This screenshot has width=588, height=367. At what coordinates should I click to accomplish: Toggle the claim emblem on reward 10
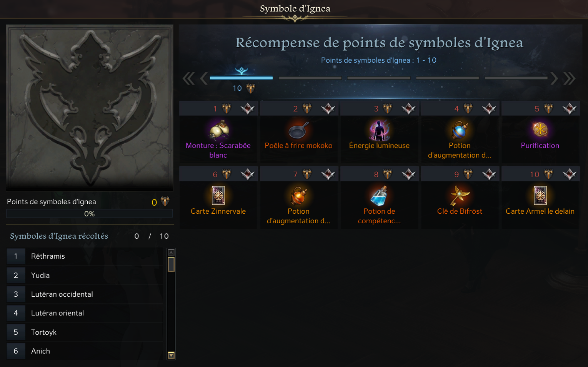tap(570, 174)
